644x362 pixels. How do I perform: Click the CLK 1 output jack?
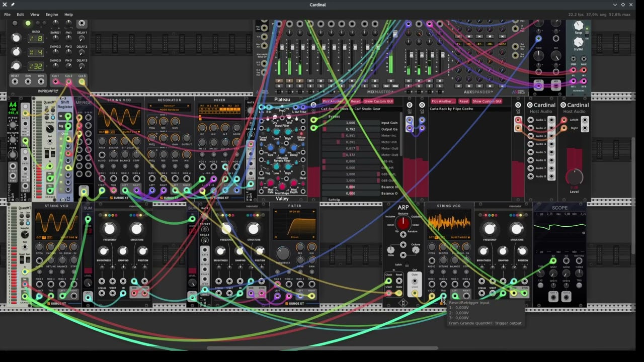55,81
